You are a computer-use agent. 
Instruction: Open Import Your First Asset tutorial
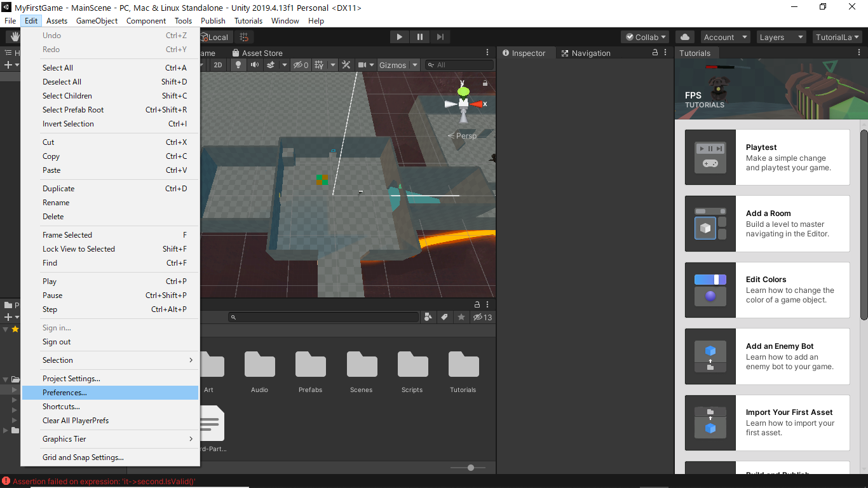767,423
